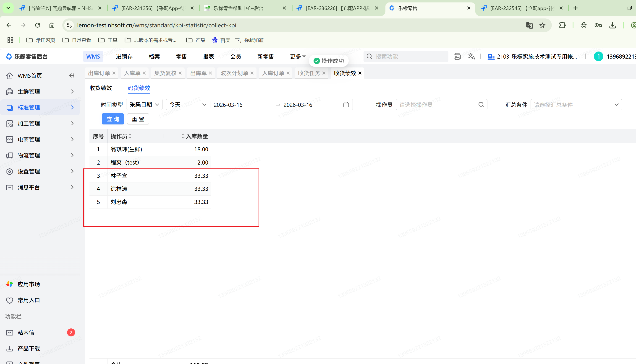Click the language translate icon in header
Screen dimensions: 636x364
[x=471, y=57]
